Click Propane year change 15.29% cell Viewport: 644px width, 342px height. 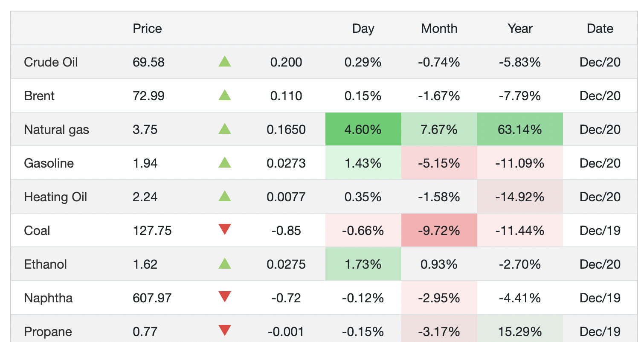pos(520,329)
